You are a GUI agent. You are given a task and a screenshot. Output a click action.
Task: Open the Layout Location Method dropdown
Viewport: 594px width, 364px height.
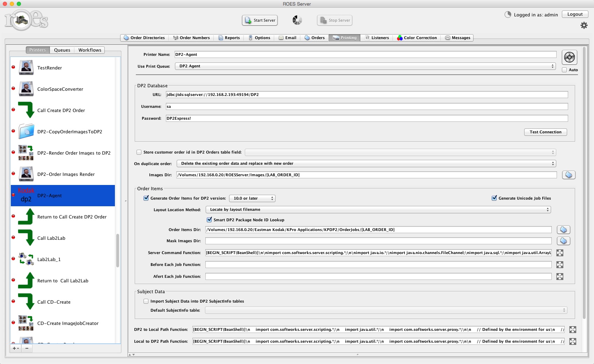click(x=379, y=209)
